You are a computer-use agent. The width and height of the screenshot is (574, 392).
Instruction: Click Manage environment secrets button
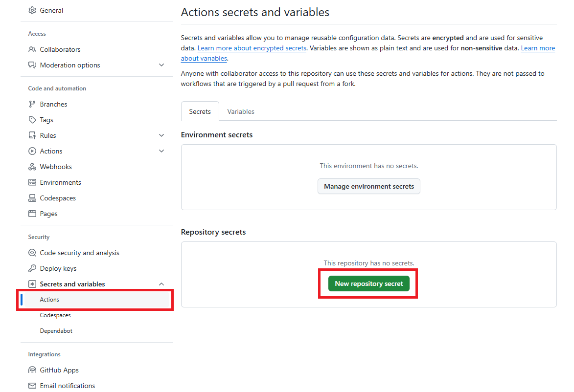pos(368,186)
